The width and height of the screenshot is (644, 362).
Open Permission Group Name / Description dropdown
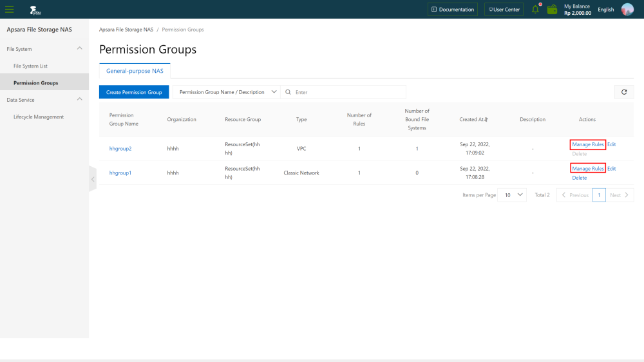click(x=227, y=92)
